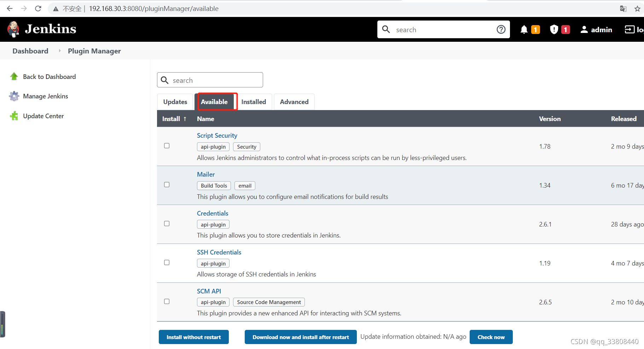Go to the Advanced tab
This screenshot has height=349, width=644.
(x=294, y=102)
